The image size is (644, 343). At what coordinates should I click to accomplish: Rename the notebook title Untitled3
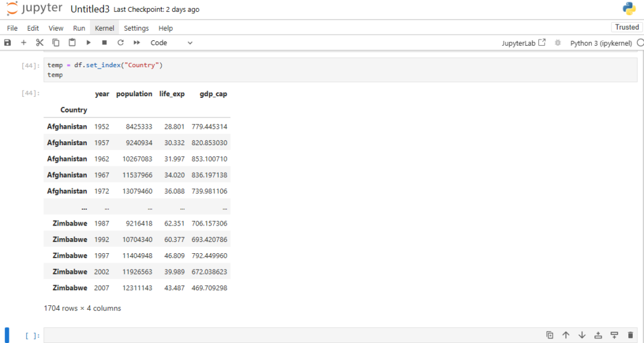pos(90,9)
